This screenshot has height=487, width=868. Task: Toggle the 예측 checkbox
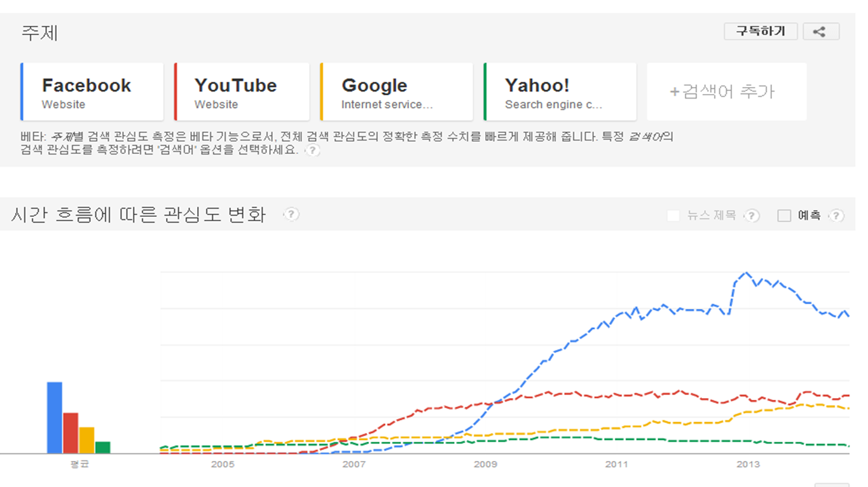[784, 216]
